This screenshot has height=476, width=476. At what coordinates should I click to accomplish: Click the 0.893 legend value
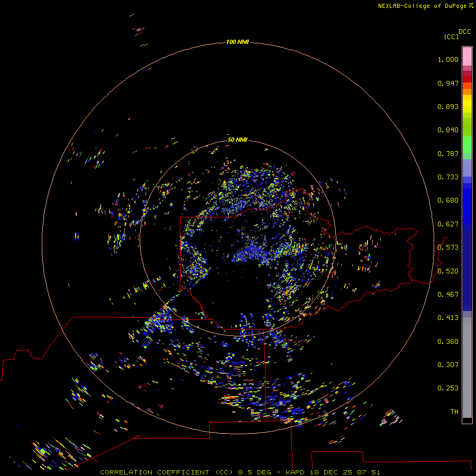[x=448, y=106]
